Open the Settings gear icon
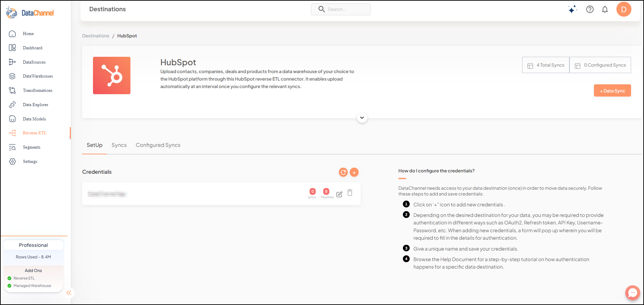Viewport: 644px width, 305px height. click(12, 162)
